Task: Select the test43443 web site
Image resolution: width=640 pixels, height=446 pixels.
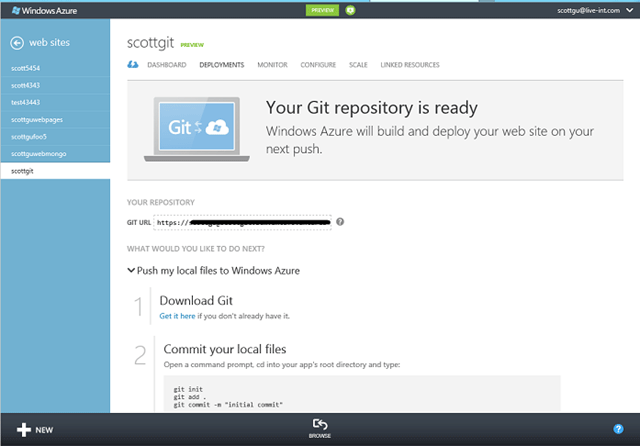Action: point(56,102)
